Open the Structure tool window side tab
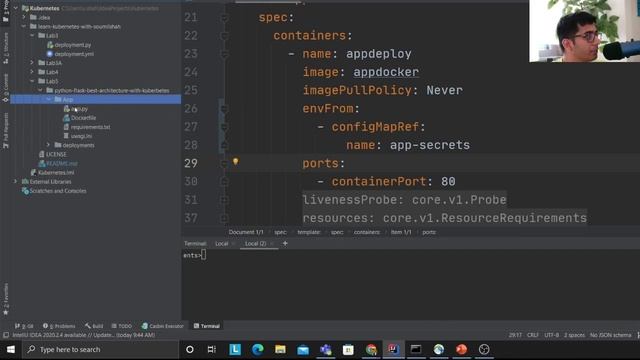This screenshot has width=640, height=360. 5,48
